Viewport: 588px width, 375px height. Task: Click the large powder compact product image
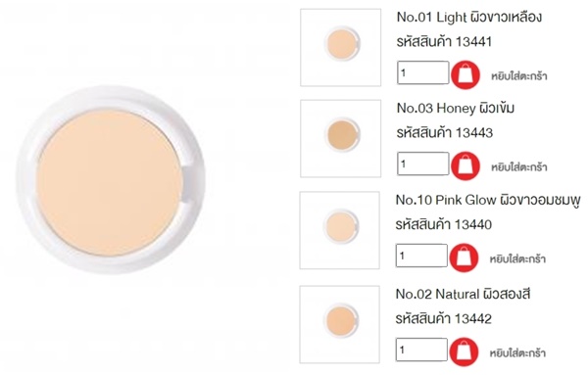tap(111, 180)
